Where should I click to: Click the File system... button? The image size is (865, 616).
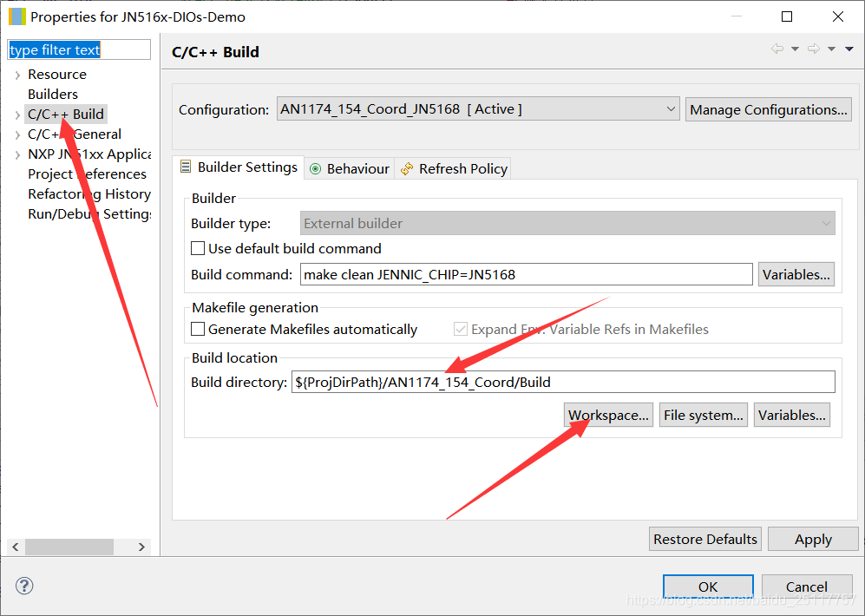[x=704, y=415]
